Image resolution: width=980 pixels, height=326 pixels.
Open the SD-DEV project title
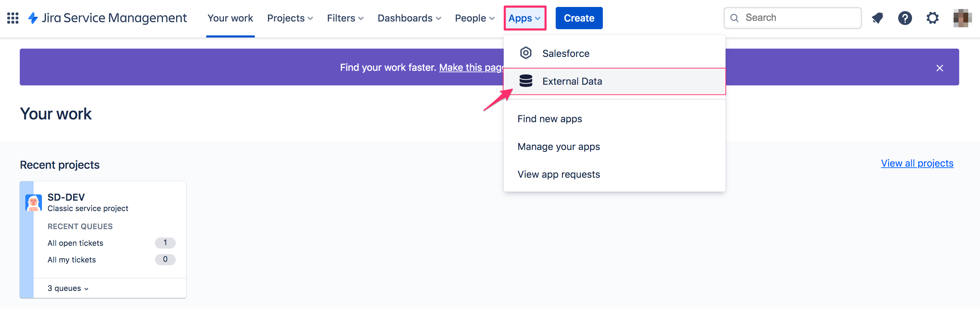(x=66, y=197)
